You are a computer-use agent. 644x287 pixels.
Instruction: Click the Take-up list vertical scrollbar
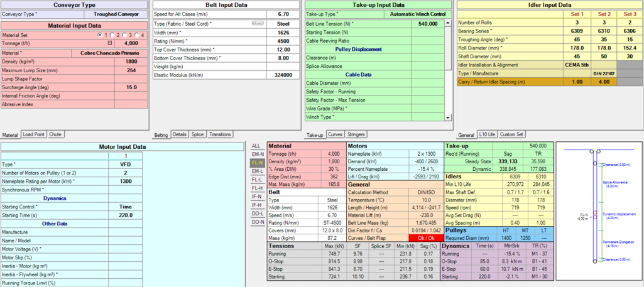[448, 70]
